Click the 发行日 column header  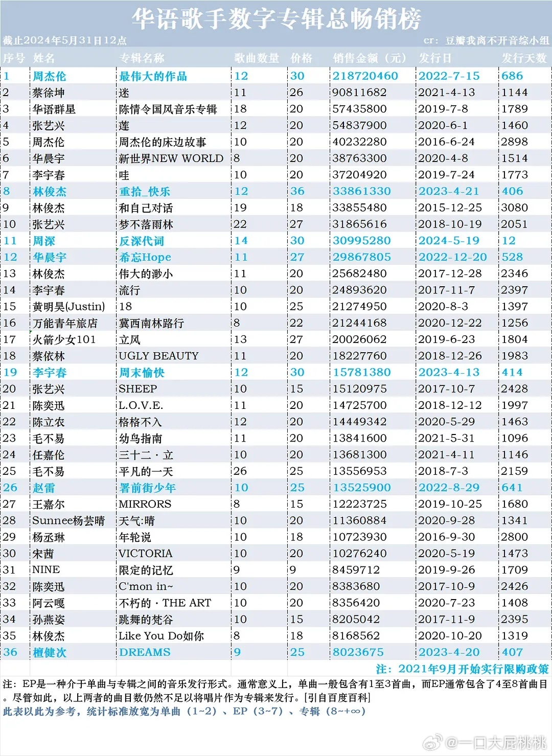[x=435, y=58]
